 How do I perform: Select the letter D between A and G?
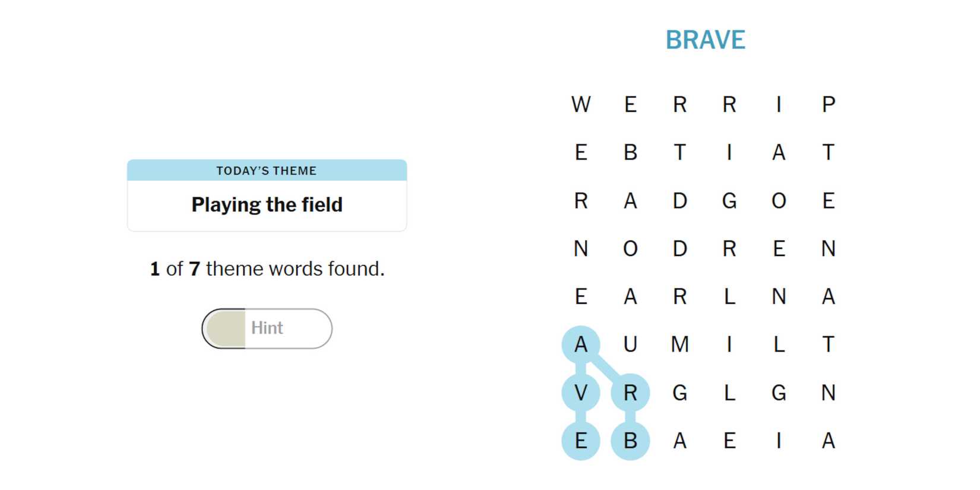pos(680,201)
